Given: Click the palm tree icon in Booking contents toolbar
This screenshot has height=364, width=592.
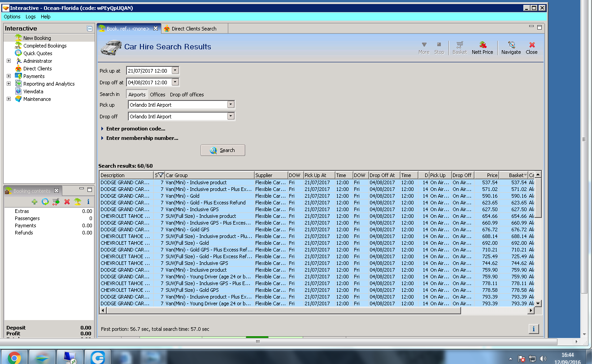Looking at the screenshot, I should [x=78, y=202].
